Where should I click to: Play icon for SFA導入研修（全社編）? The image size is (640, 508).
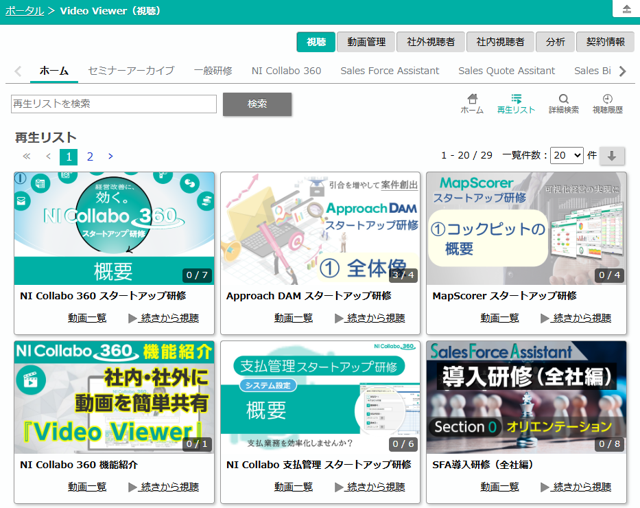coord(544,487)
